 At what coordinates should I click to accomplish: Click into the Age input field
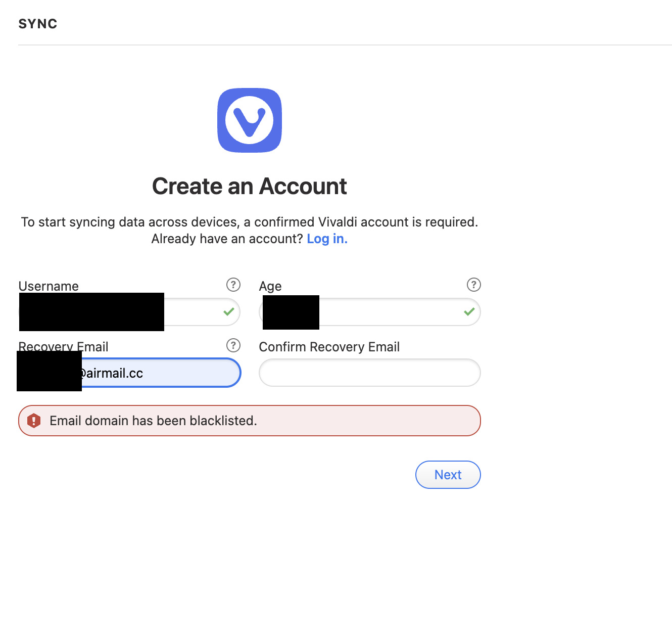[389, 312]
